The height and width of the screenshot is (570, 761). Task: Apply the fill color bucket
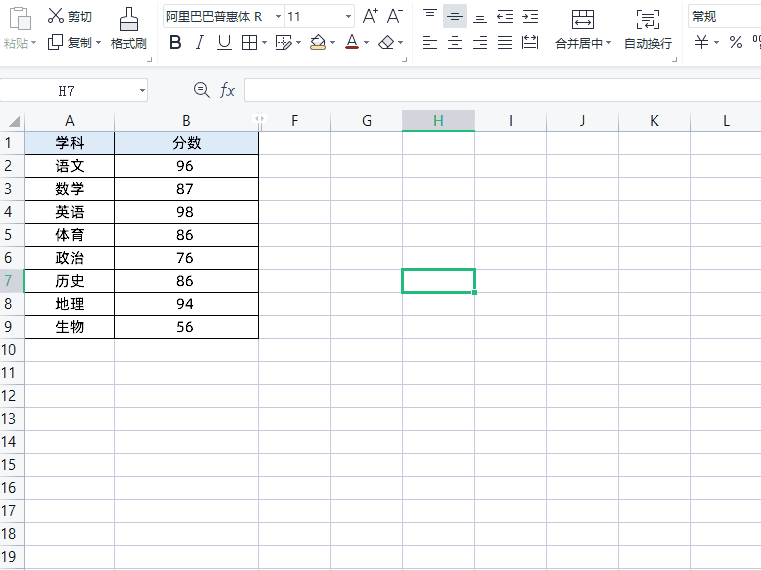318,43
